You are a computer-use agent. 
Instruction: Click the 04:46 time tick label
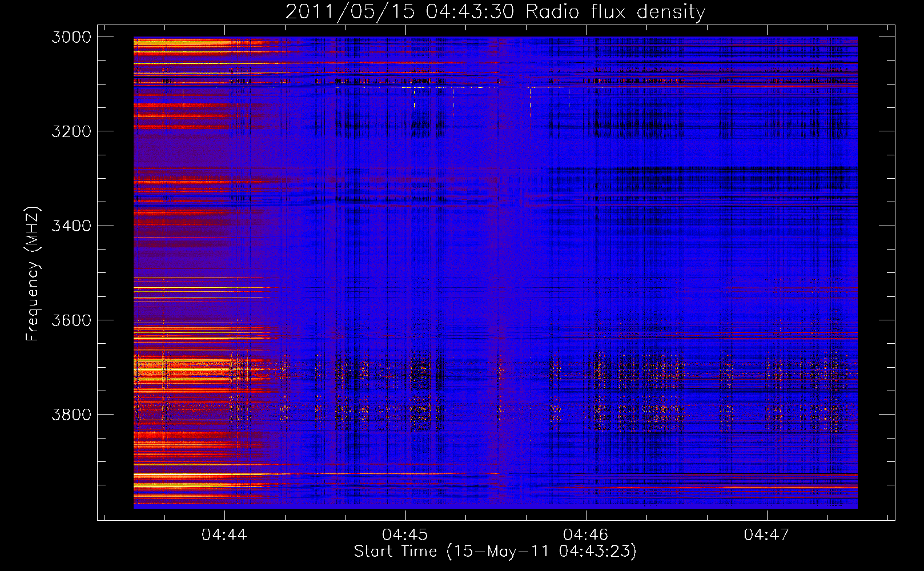[586, 534]
